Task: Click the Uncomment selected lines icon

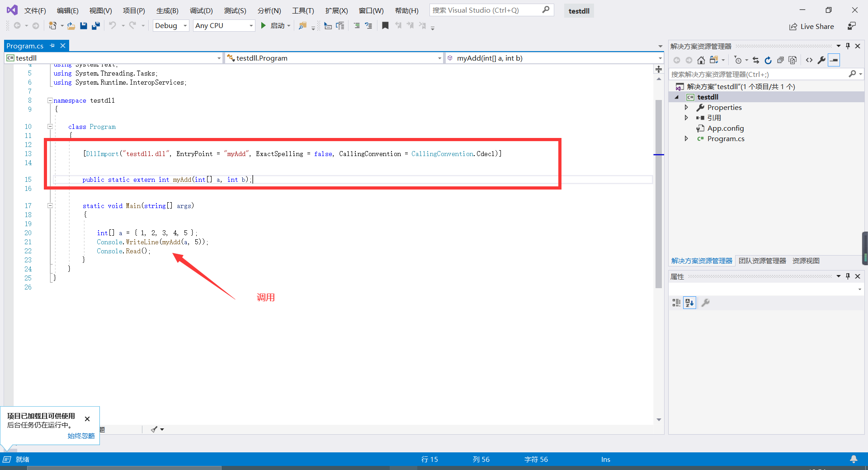Action: [x=368, y=26]
